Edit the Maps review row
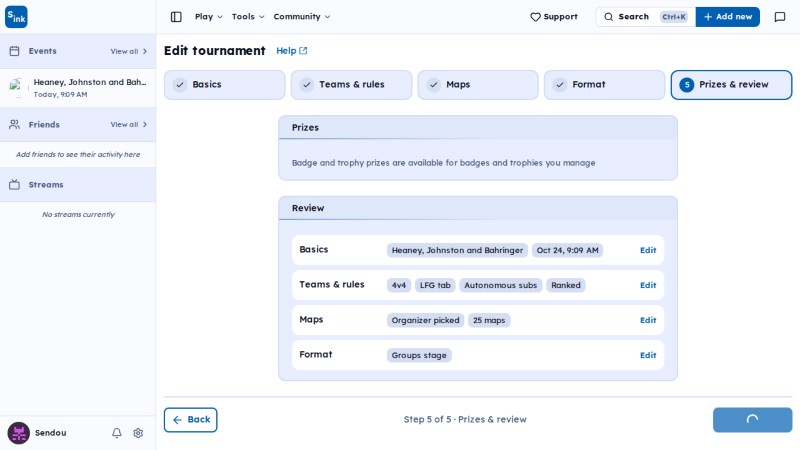Viewport: 800px width, 450px height. 648,320
